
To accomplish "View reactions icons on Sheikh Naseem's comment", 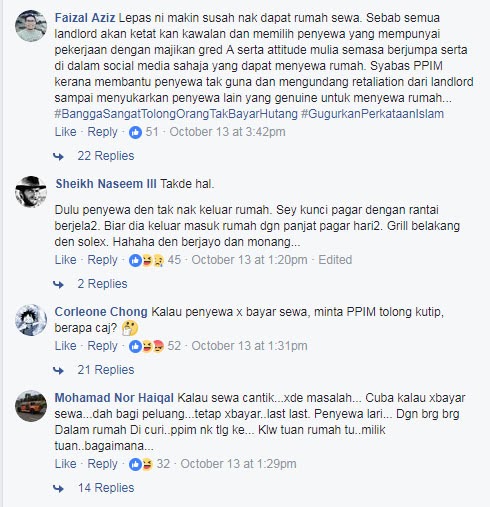I will (x=147, y=260).
